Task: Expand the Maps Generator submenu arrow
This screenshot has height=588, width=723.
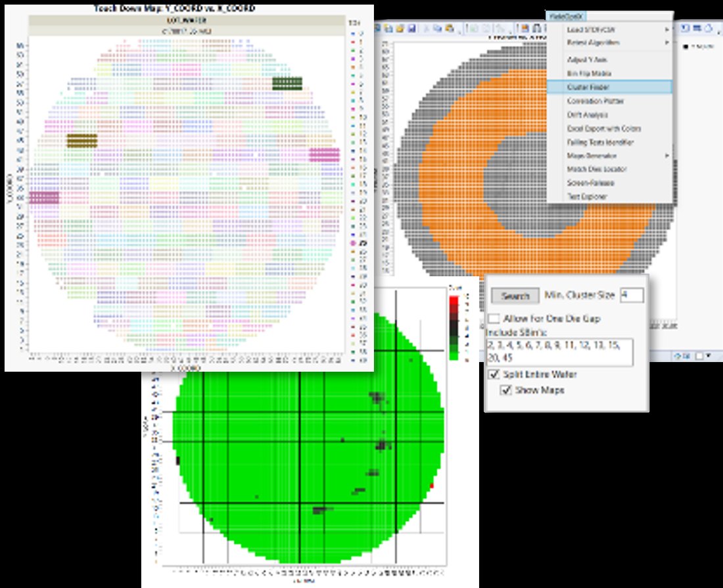Action: (666, 156)
